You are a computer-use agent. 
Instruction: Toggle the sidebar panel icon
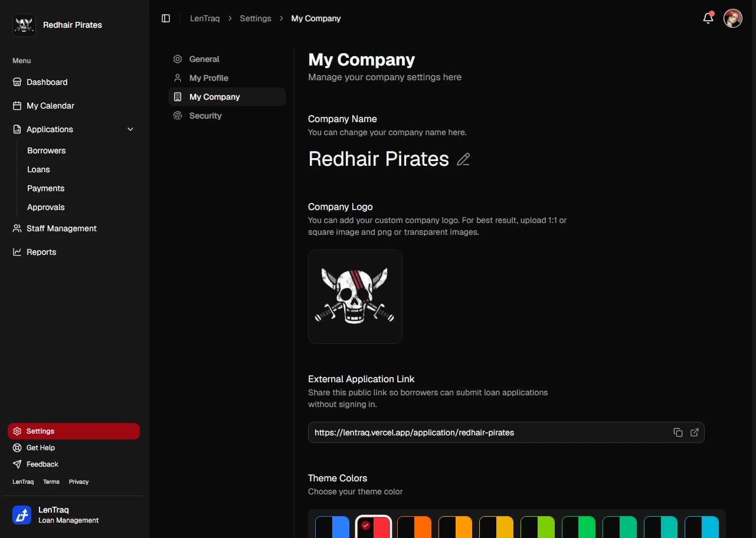pyautogui.click(x=166, y=18)
